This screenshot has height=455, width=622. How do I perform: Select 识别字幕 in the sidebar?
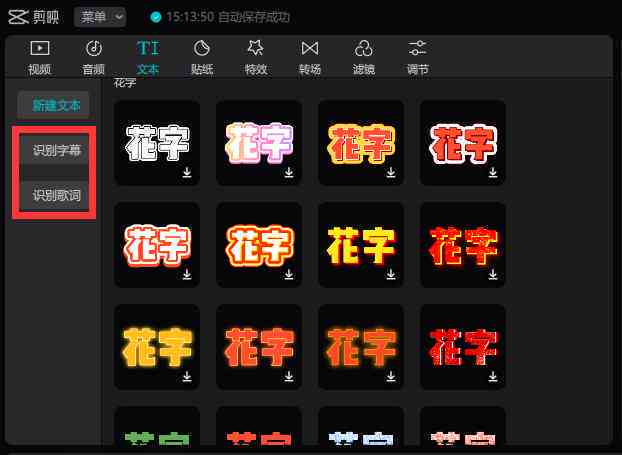[54, 150]
